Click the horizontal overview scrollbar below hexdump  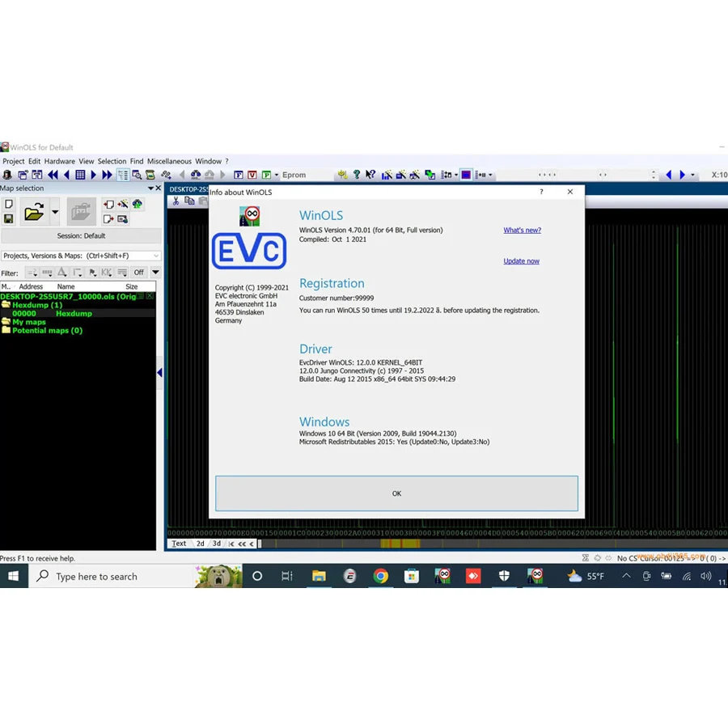pos(492,544)
